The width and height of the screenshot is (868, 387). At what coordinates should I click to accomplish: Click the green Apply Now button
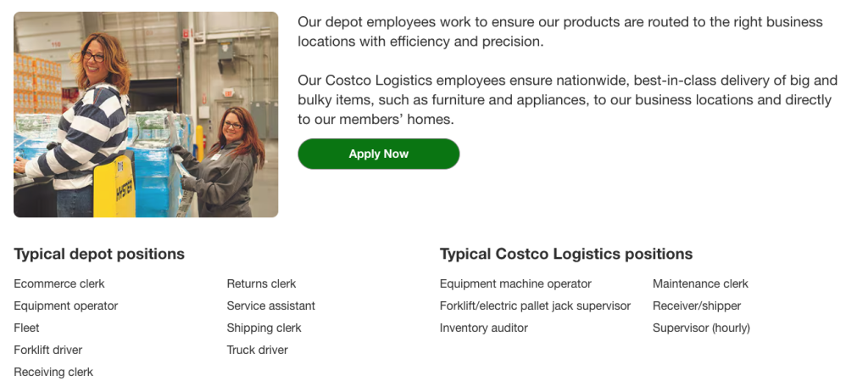click(378, 154)
